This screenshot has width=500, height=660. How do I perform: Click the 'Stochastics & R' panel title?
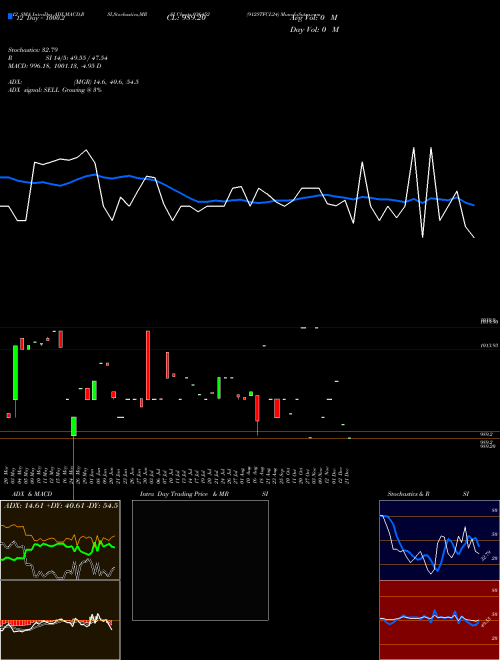tap(408, 494)
